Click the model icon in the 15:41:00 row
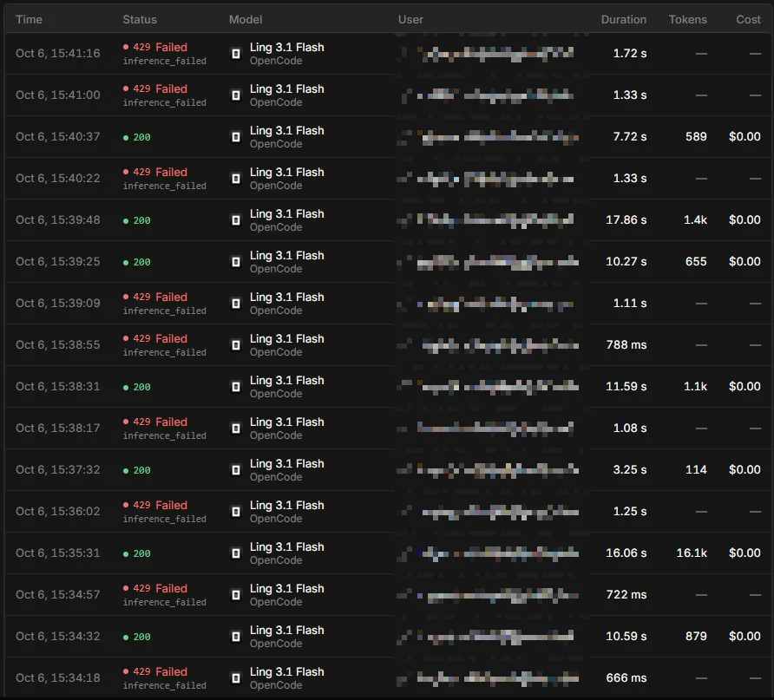Viewport: 774px width, 700px height. (x=236, y=95)
